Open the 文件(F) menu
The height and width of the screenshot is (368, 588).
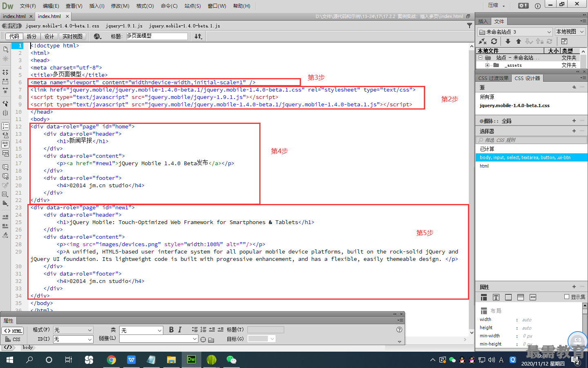click(28, 6)
